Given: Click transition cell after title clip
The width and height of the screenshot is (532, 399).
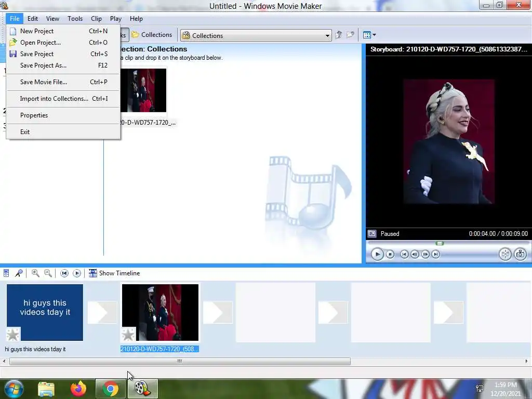Looking at the screenshot, I should tap(102, 312).
